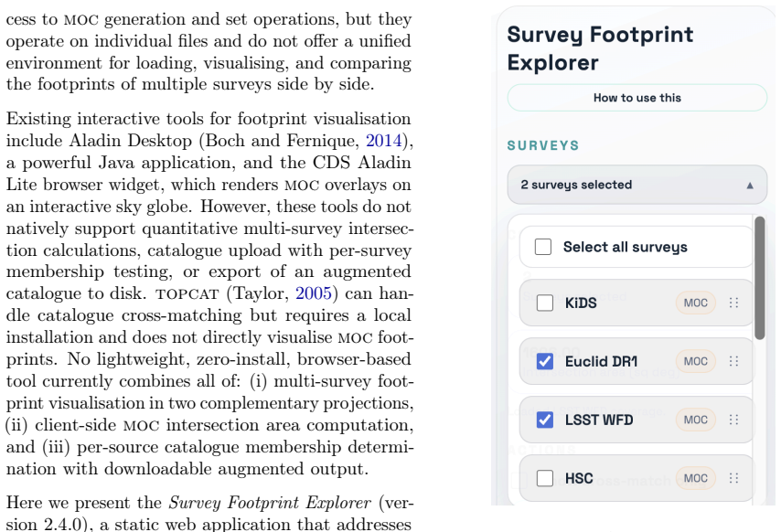Click the survey list scrollbar thumb

point(760,278)
